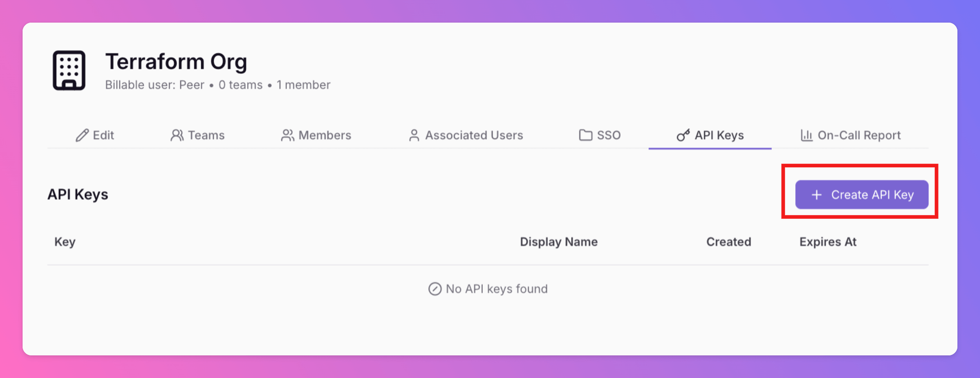
Task: Click the Display Name column header
Action: pos(559,242)
